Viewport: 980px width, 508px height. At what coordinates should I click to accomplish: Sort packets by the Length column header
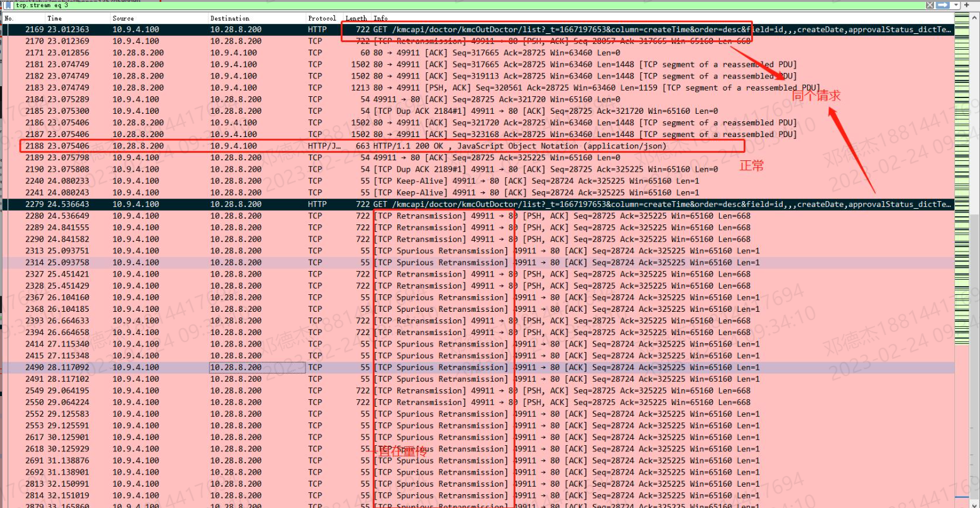tap(357, 18)
